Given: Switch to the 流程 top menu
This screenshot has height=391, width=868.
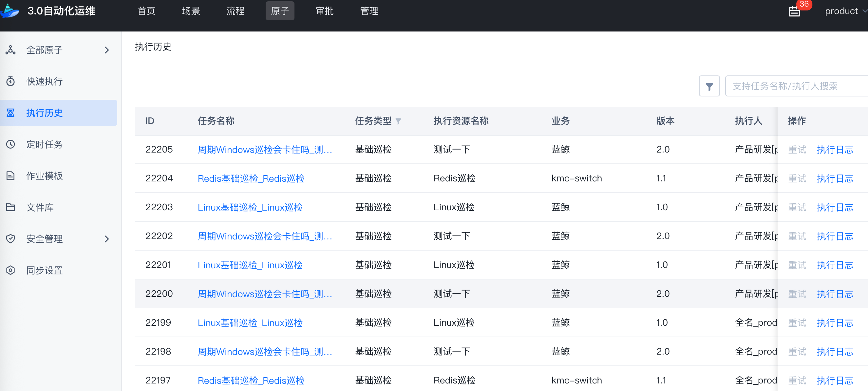Looking at the screenshot, I should click(235, 11).
